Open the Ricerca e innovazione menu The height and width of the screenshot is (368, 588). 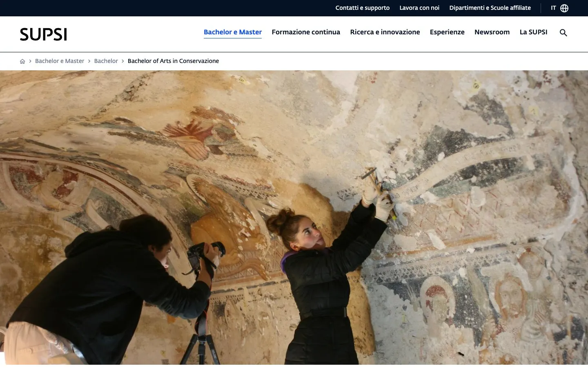point(385,32)
